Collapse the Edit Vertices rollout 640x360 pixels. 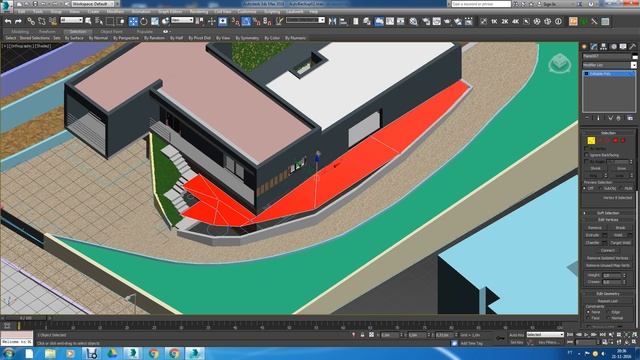click(x=608, y=220)
